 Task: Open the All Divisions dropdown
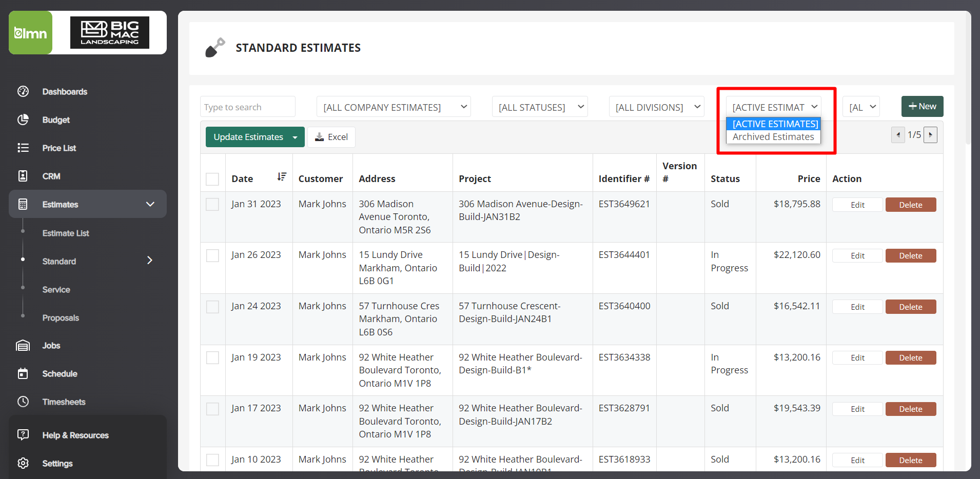pyautogui.click(x=657, y=107)
